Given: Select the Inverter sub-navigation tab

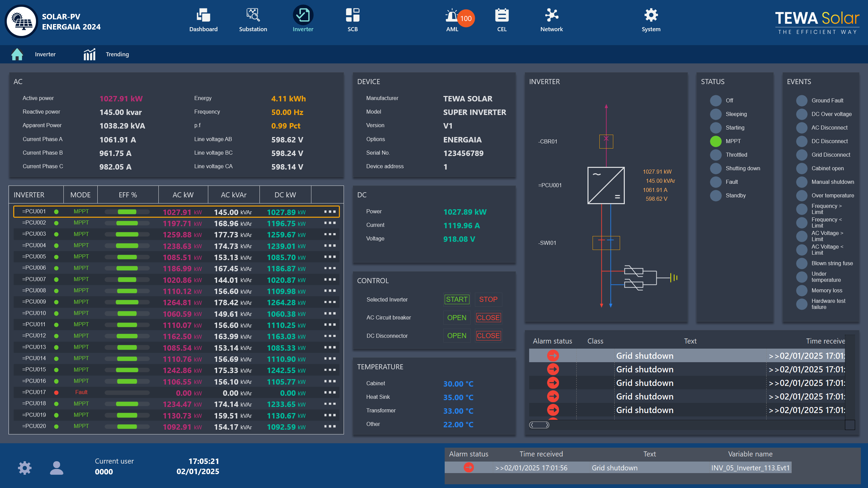Looking at the screenshot, I should (x=45, y=54).
